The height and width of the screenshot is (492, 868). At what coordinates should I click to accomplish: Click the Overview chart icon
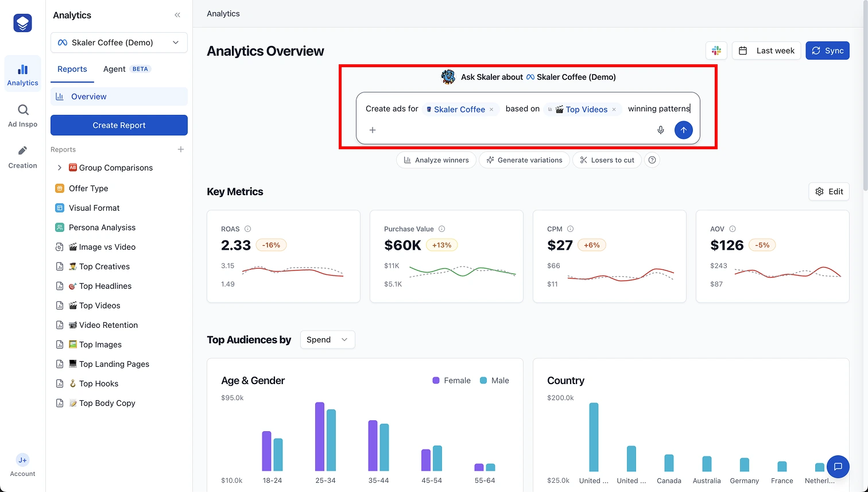click(60, 96)
